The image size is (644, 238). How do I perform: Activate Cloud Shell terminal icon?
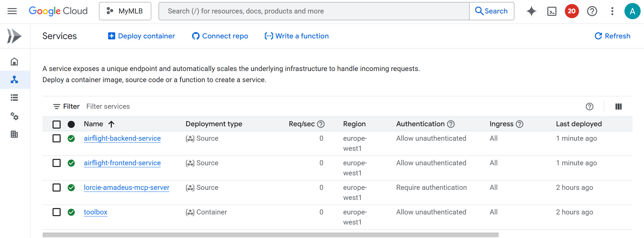pyautogui.click(x=552, y=11)
